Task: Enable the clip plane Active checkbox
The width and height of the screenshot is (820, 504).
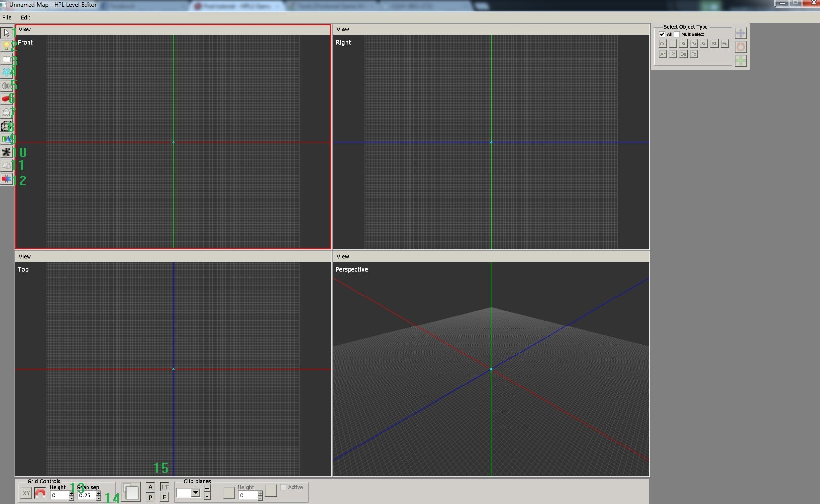Action: (283, 487)
